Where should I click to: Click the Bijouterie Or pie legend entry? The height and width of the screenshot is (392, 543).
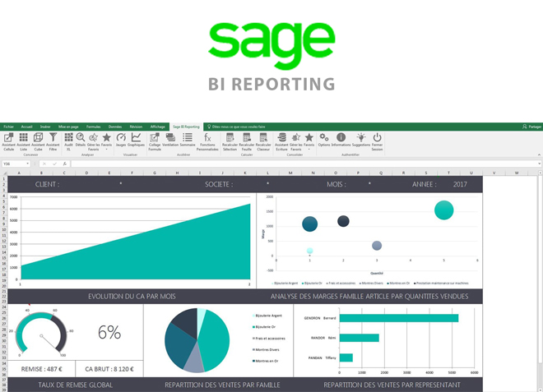[264, 327]
